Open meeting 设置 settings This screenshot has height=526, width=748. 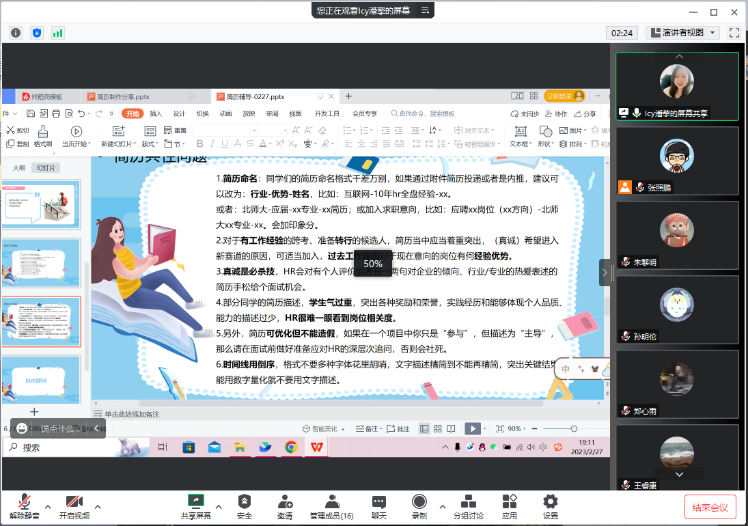click(x=550, y=503)
